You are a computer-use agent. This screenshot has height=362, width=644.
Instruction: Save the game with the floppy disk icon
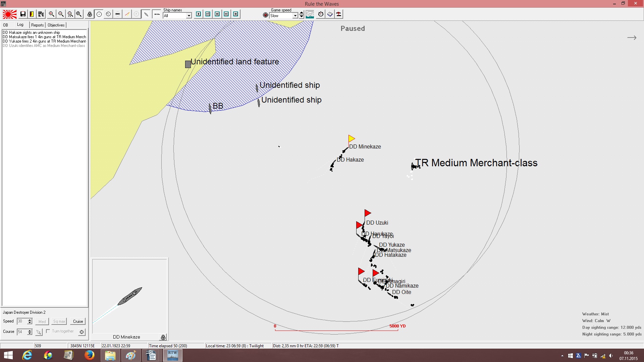tap(23, 14)
